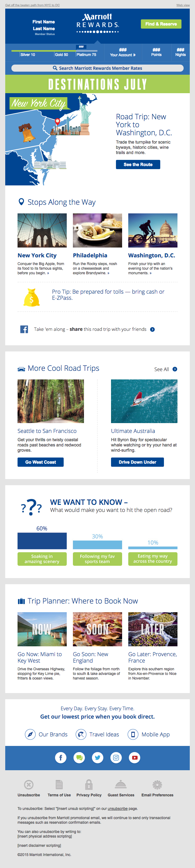Click the Facebook icon in the blue footer

click(x=61, y=758)
